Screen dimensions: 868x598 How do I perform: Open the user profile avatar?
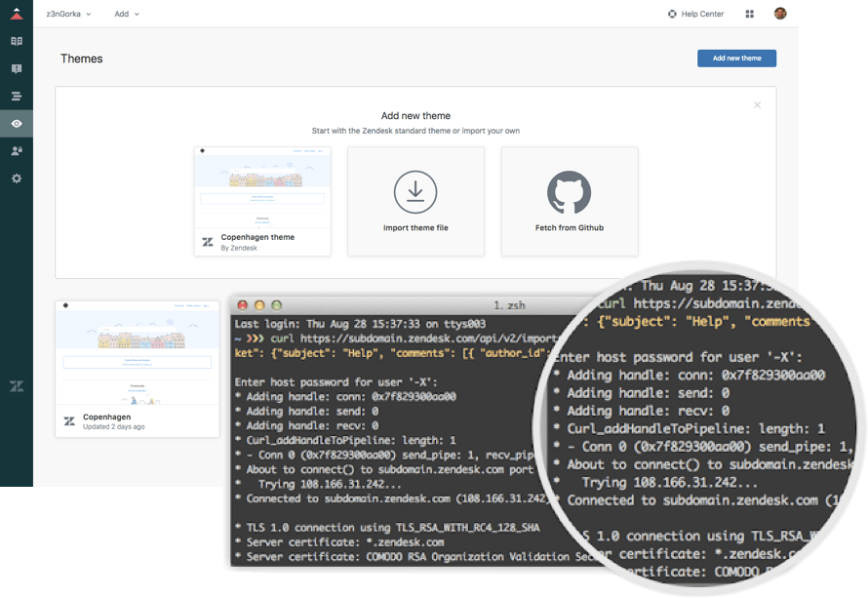(780, 14)
